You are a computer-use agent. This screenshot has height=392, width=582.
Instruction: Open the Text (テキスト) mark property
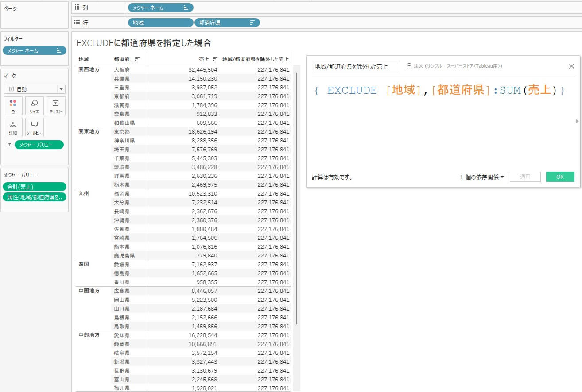(55, 105)
